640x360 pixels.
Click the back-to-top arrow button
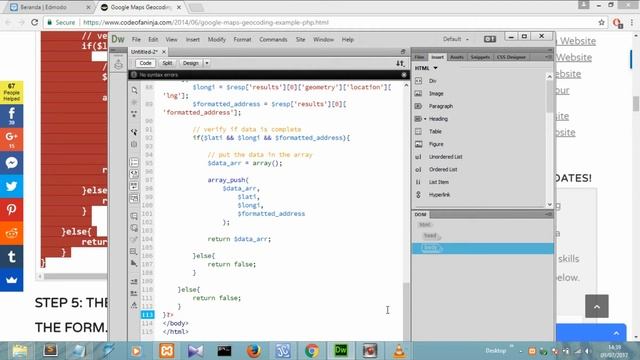597,306
